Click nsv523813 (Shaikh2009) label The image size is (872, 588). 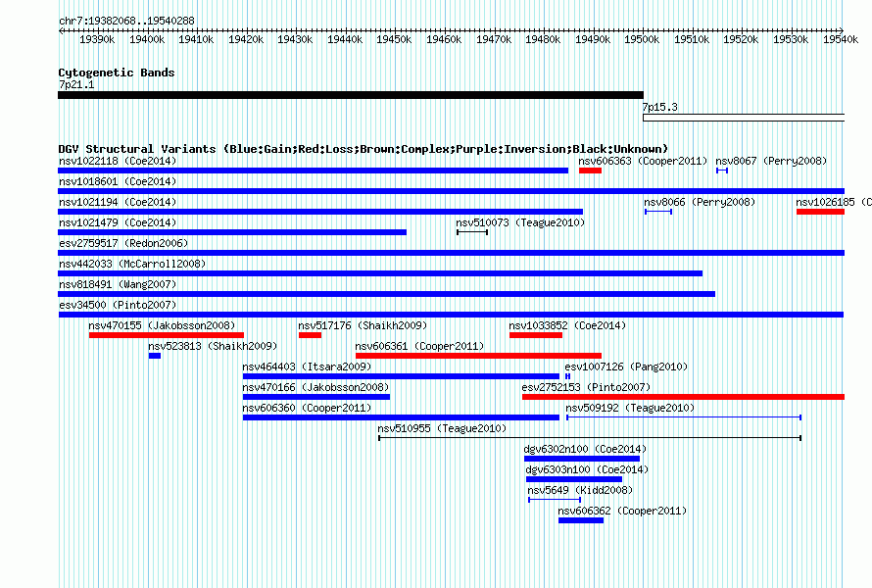(x=213, y=347)
